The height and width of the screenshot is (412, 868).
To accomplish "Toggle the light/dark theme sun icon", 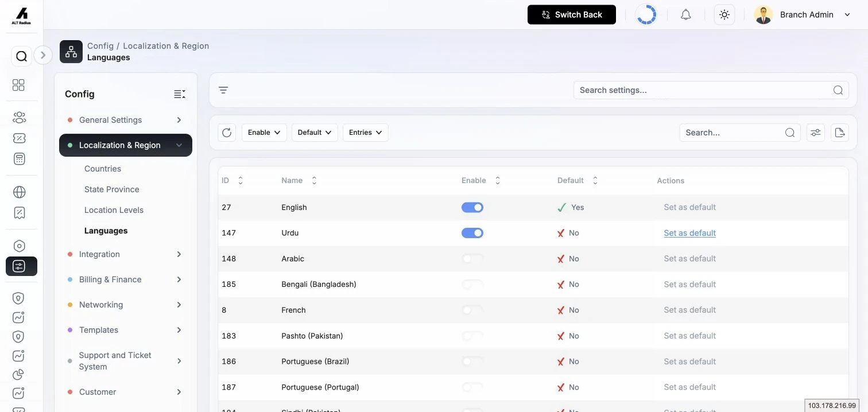I will coord(724,15).
